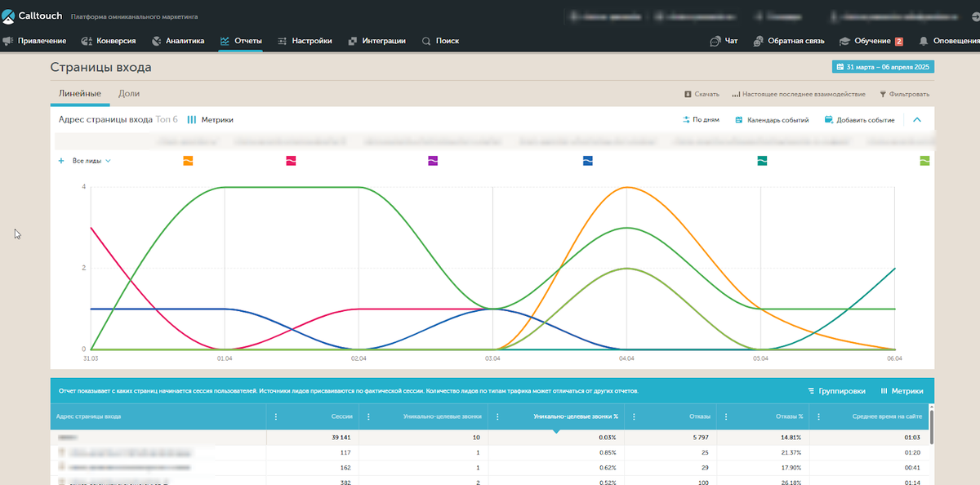Click total sessions value 39 141

[x=341, y=438]
